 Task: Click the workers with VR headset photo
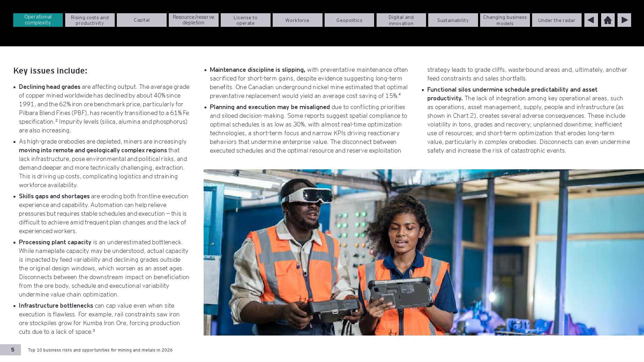pyautogui.click(x=424, y=252)
